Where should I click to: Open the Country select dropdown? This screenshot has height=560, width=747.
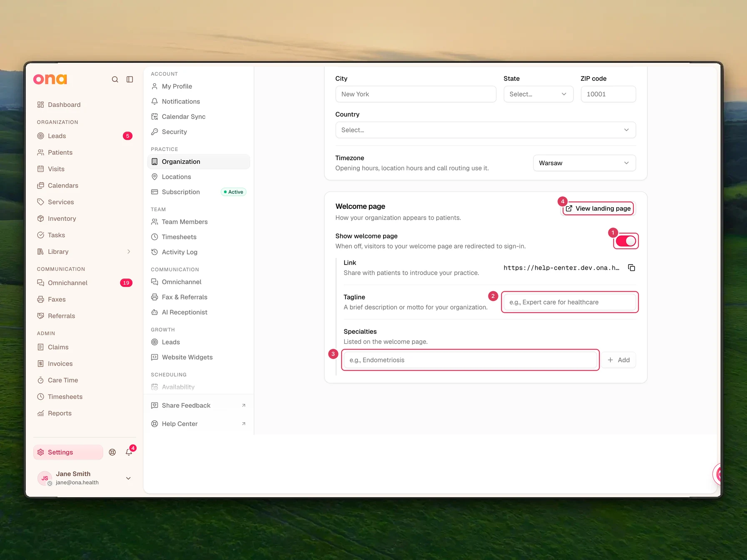[x=486, y=130]
